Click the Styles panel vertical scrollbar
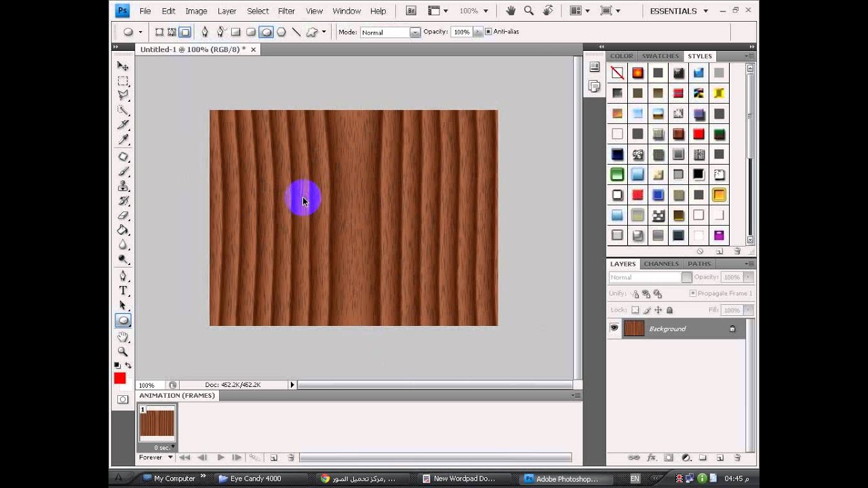868x488 pixels. [750, 154]
